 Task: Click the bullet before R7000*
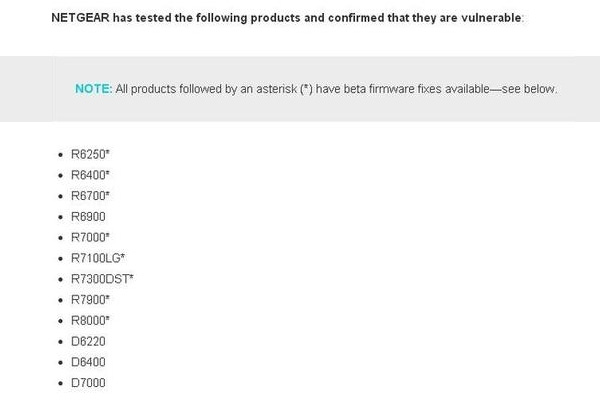pos(60,238)
